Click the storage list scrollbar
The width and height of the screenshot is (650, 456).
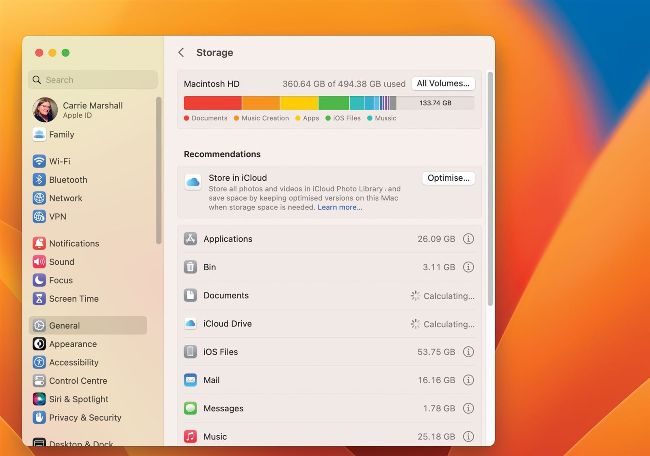coord(489,190)
